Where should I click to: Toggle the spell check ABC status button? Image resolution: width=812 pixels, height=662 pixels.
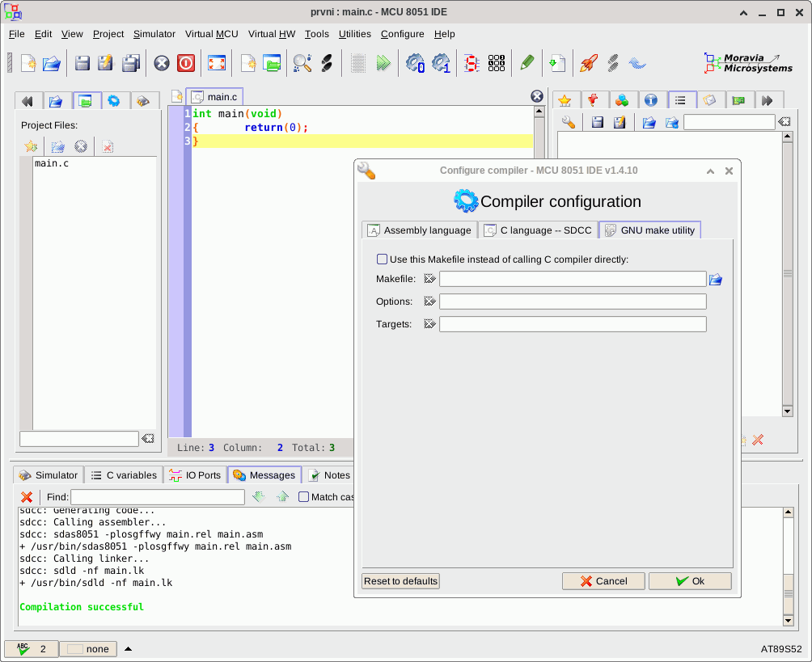click(x=31, y=649)
